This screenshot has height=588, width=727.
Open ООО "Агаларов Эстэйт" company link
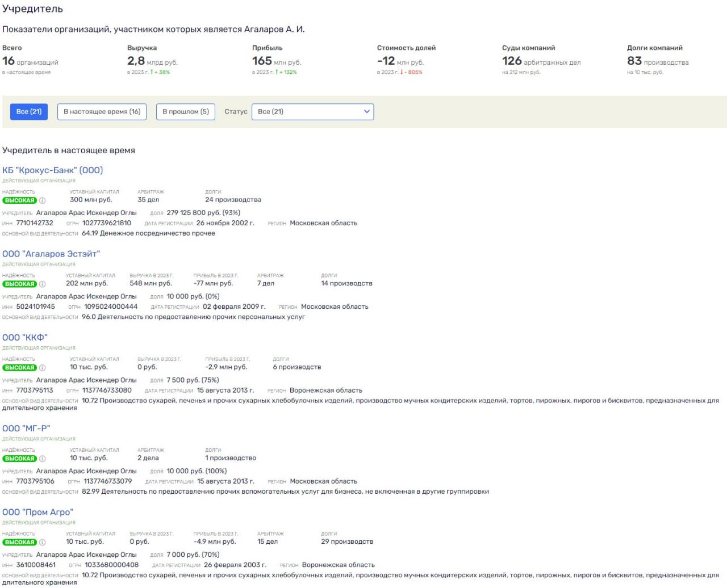pos(51,254)
